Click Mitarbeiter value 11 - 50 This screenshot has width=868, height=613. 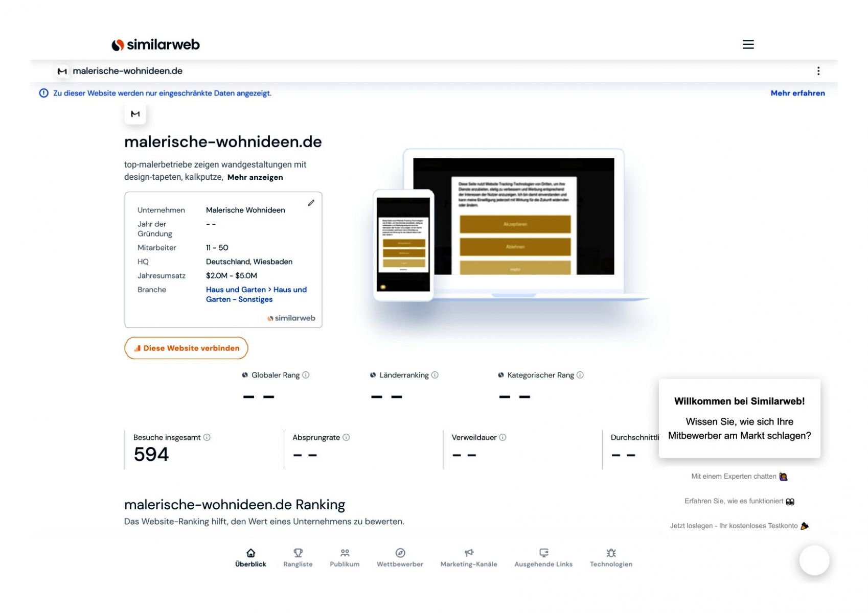[217, 248]
